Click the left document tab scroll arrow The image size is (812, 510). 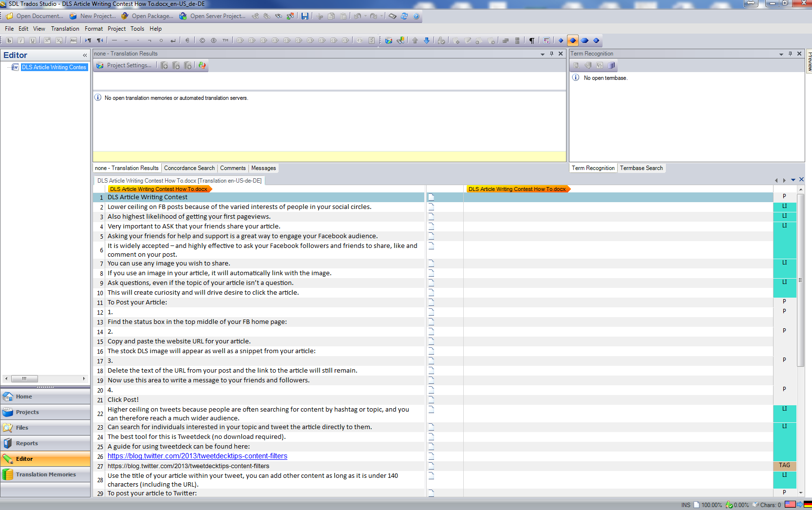pos(776,180)
